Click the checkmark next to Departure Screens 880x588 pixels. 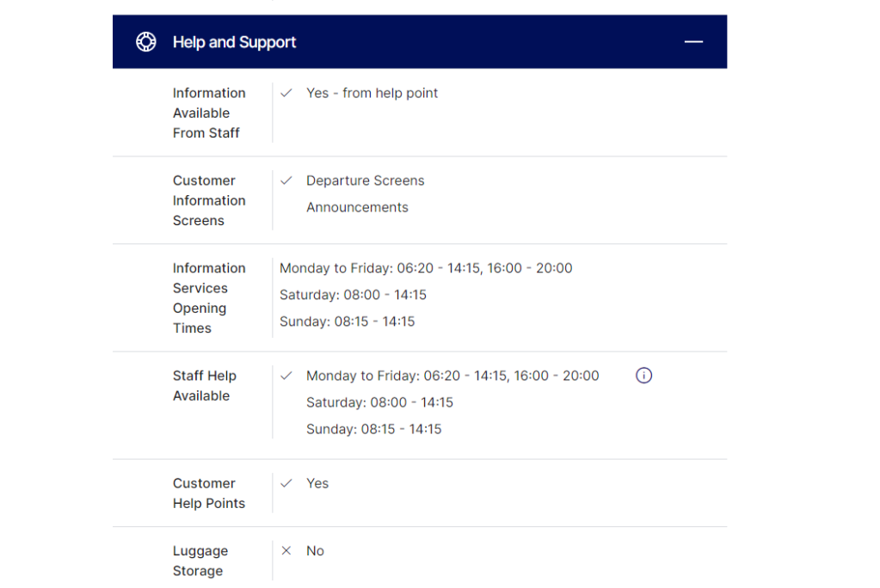(x=286, y=181)
